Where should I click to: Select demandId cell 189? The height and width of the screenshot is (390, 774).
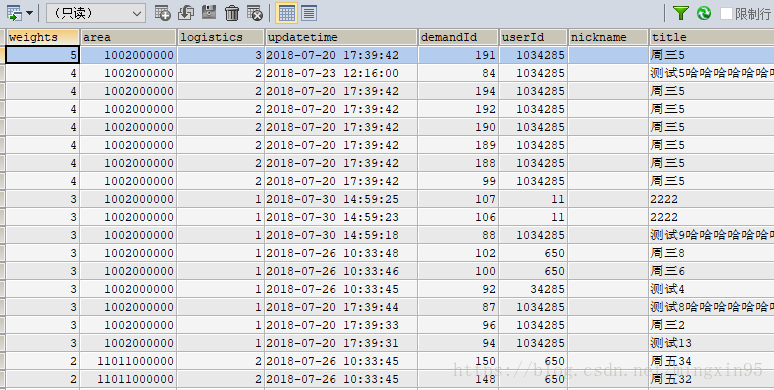pos(458,145)
